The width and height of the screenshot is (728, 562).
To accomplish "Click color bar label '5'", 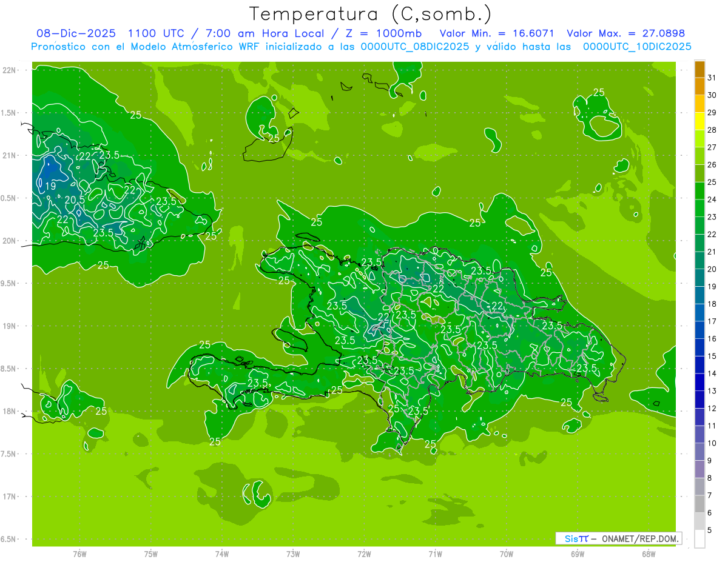I will pos(710,530).
